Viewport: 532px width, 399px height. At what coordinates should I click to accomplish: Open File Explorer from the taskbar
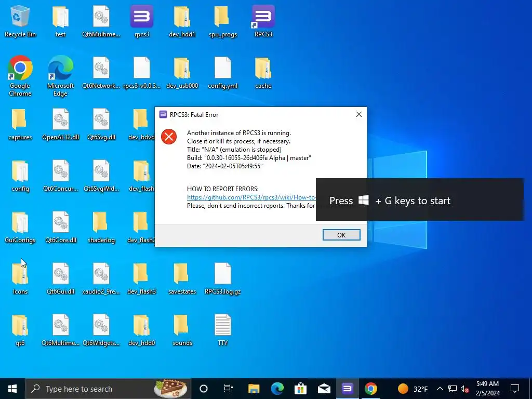(x=254, y=389)
